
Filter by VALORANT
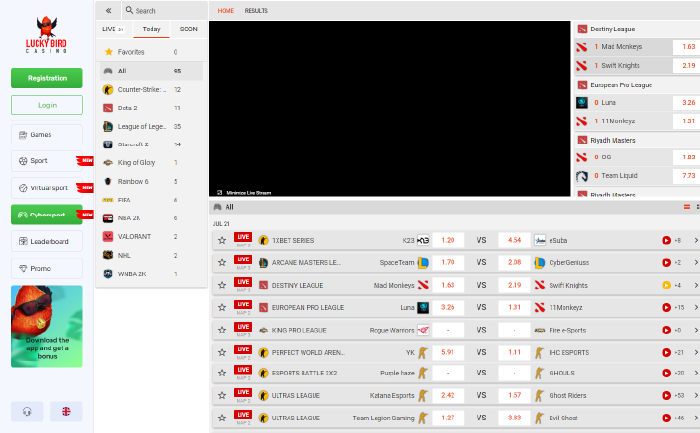click(x=151, y=237)
